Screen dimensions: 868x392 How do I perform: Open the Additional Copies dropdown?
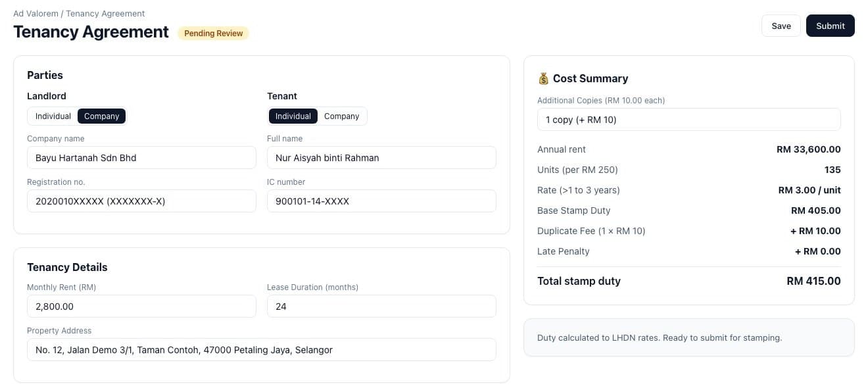click(x=689, y=120)
